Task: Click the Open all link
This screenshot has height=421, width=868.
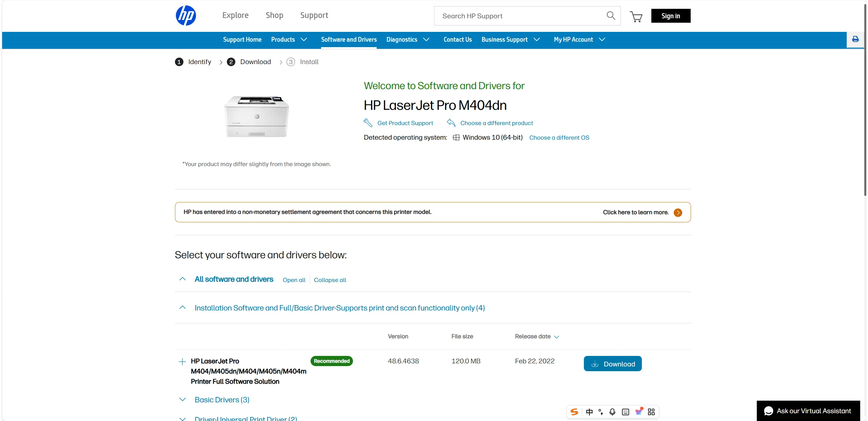Action: tap(294, 280)
